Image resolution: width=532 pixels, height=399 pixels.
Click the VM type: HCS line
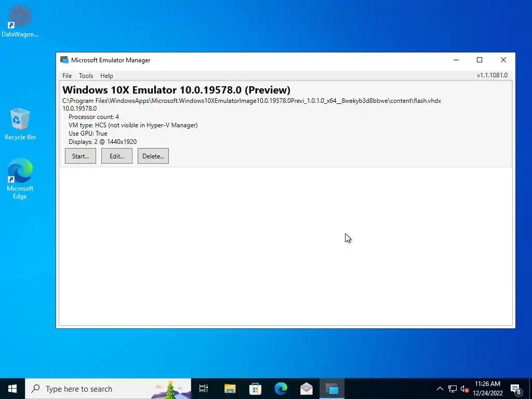click(133, 125)
